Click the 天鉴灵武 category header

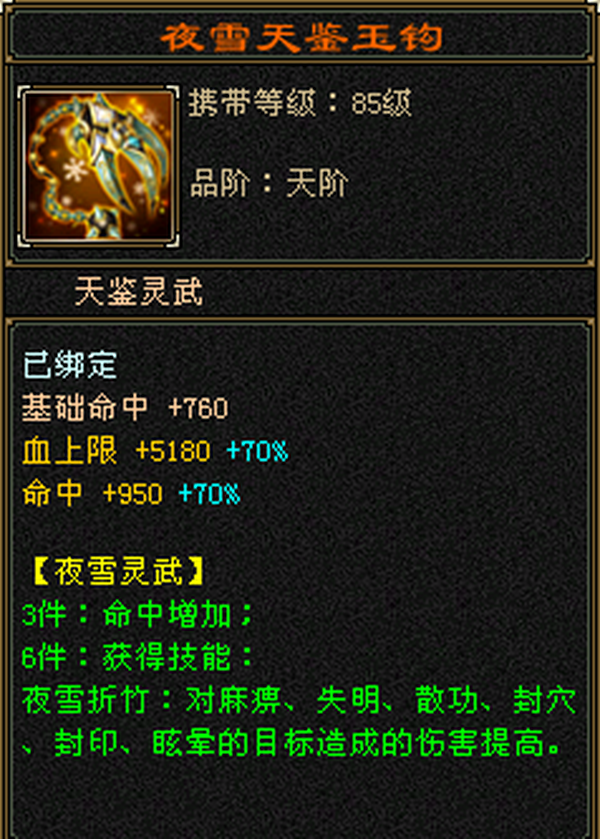(x=139, y=292)
